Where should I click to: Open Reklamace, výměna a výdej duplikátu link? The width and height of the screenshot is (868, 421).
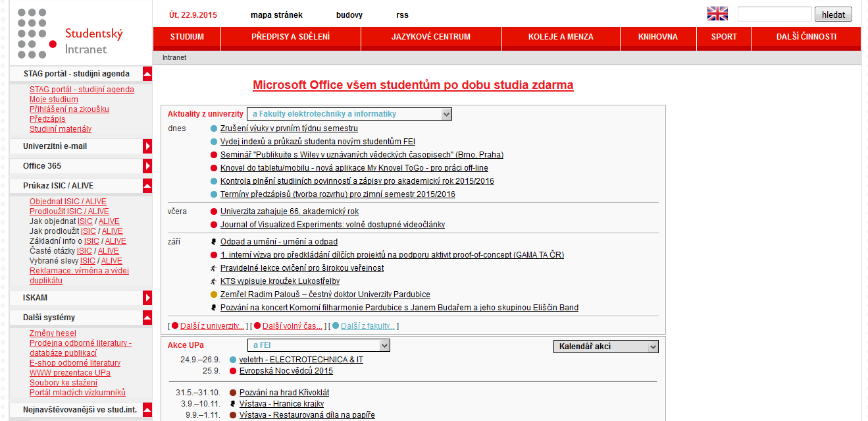point(79,275)
